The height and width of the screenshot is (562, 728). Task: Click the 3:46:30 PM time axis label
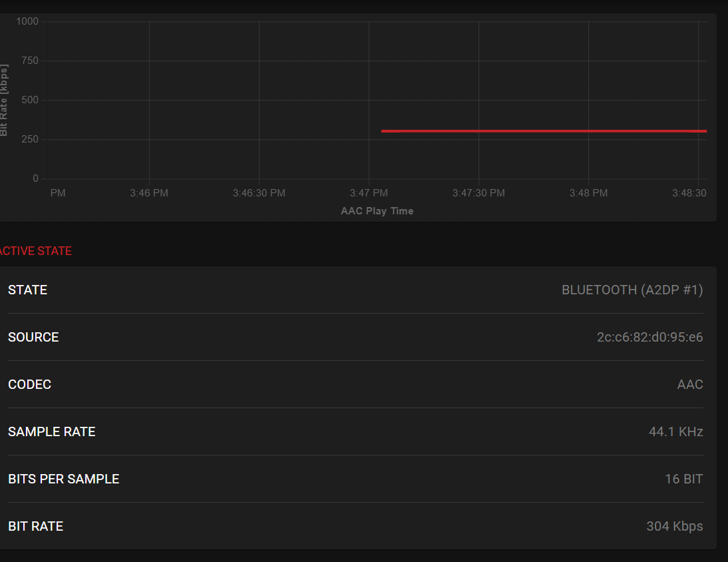click(259, 193)
